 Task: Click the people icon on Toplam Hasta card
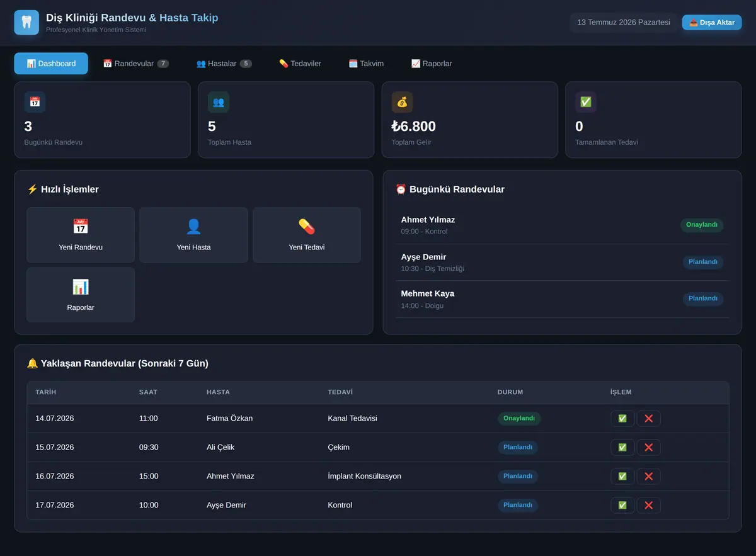coord(219,102)
